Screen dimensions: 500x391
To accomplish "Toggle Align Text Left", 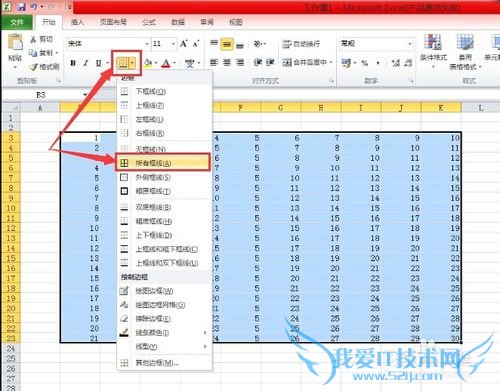I will (x=214, y=62).
